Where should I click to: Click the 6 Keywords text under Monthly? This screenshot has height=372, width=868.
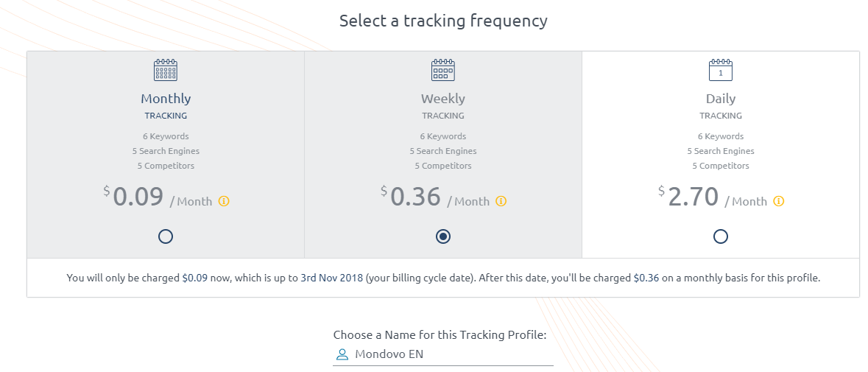(166, 136)
